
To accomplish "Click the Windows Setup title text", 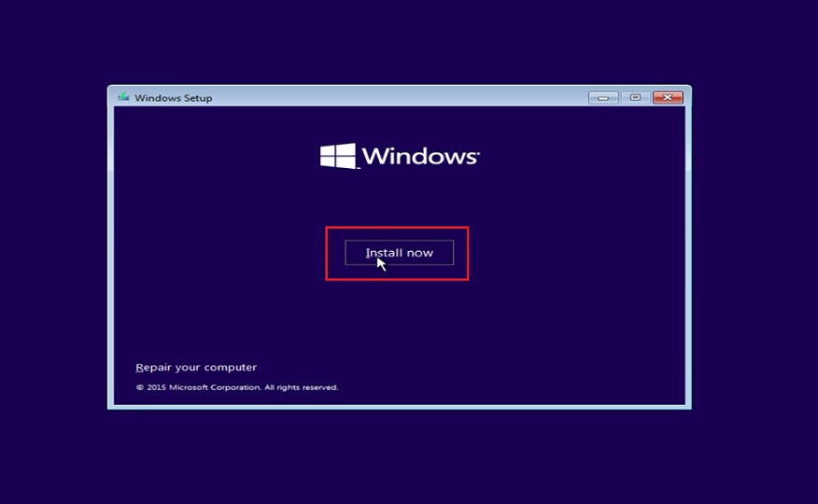I will pos(173,98).
